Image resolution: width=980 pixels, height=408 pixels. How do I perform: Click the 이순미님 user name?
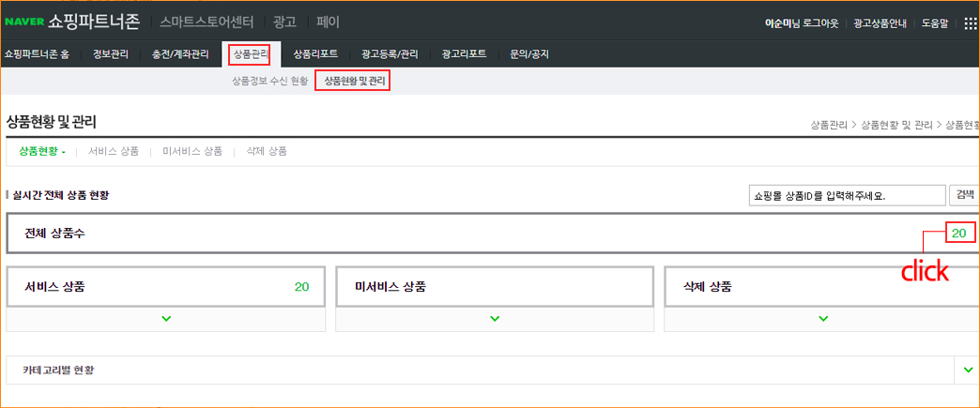click(783, 23)
